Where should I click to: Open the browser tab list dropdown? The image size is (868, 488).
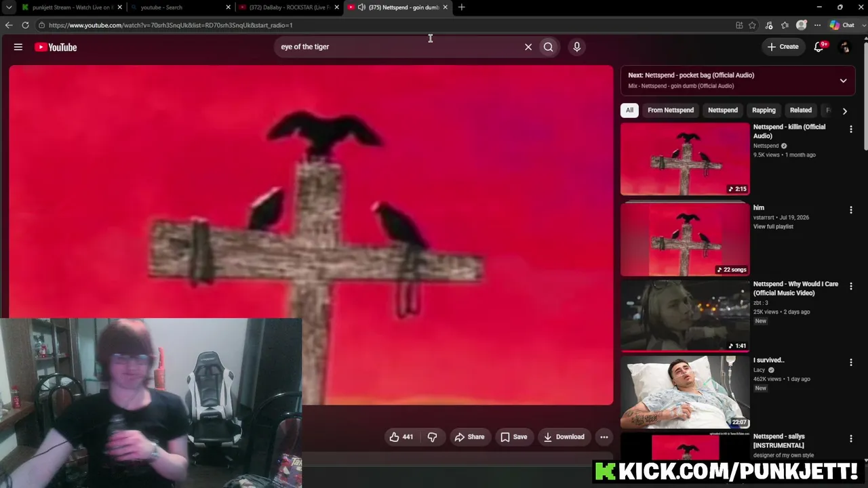tap(9, 7)
